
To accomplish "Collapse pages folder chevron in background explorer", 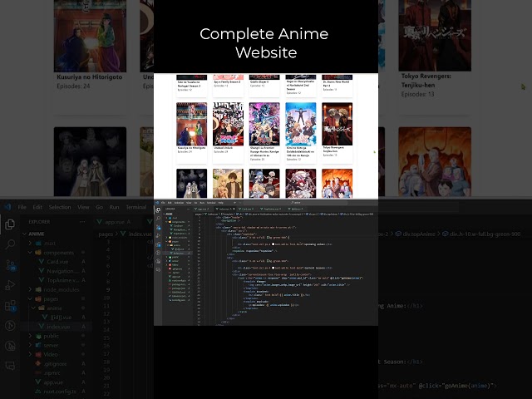I will click(31, 299).
